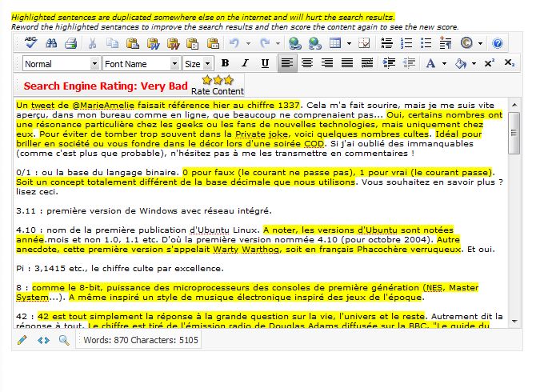Expand the Redo history arrow
This screenshot has height=392, width=544.
[278, 43]
